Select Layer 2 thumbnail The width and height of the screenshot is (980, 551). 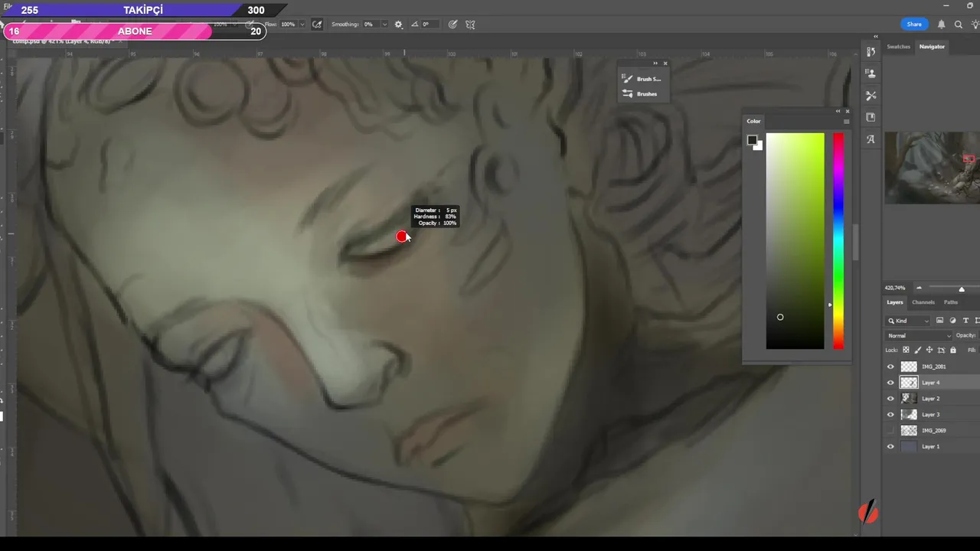909,399
